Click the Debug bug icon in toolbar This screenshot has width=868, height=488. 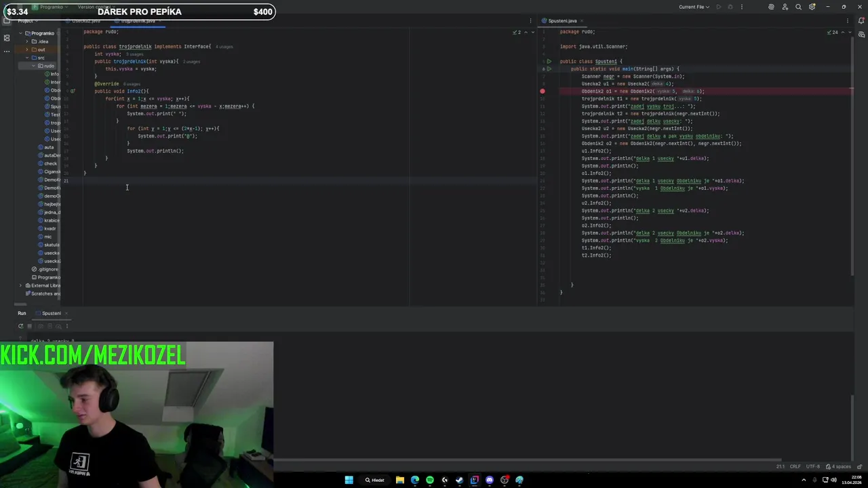pos(730,7)
